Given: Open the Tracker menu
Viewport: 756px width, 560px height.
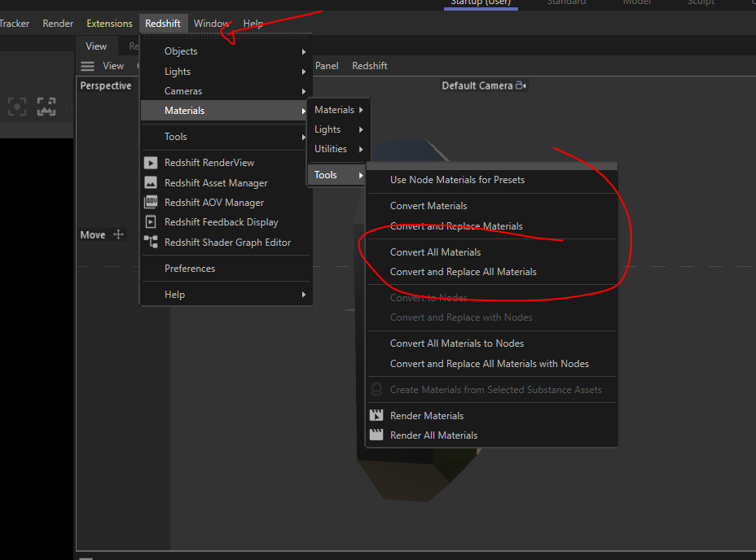Looking at the screenshot, I should pos(15,23).
